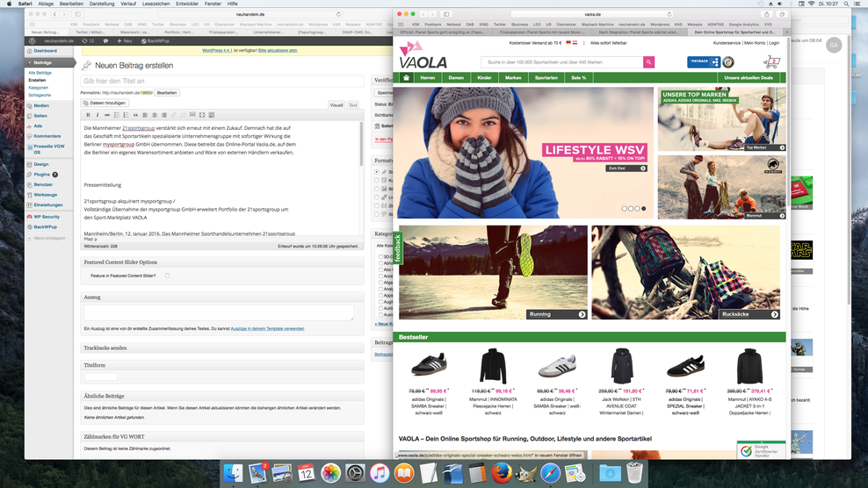Insert Read More tag in the editor
The width and height of the screenshot is (868, 488).
[192, 115]
